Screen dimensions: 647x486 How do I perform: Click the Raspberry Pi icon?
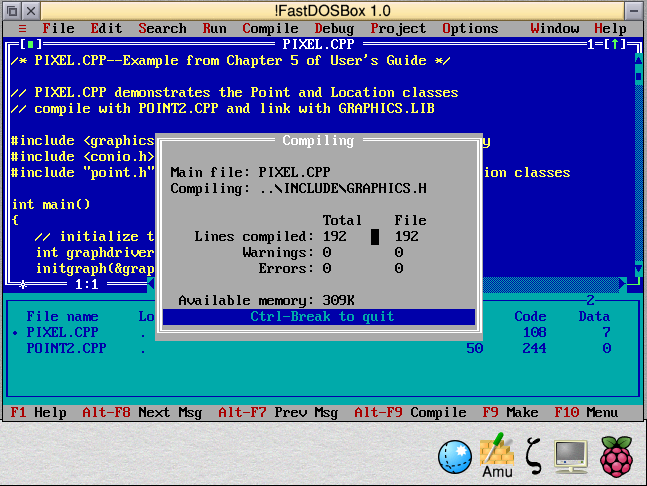click(x=616, y=457)
